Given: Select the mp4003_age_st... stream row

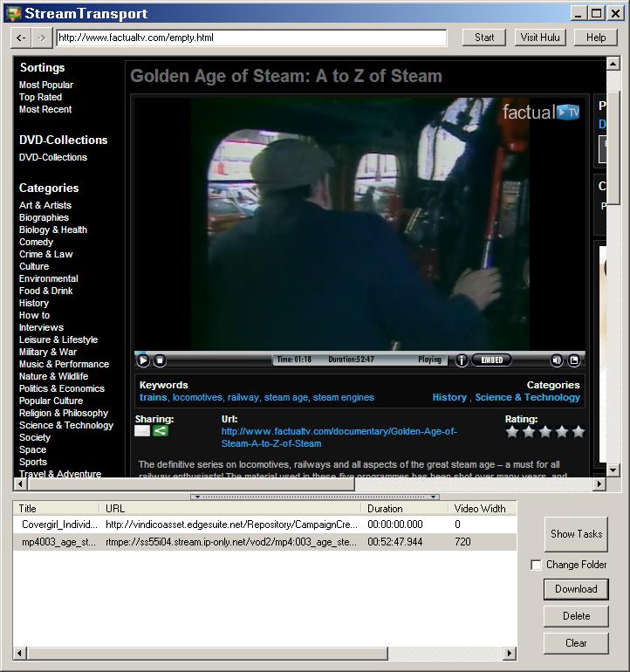Looking at the screenshot, I should click(x=264, y=542).
